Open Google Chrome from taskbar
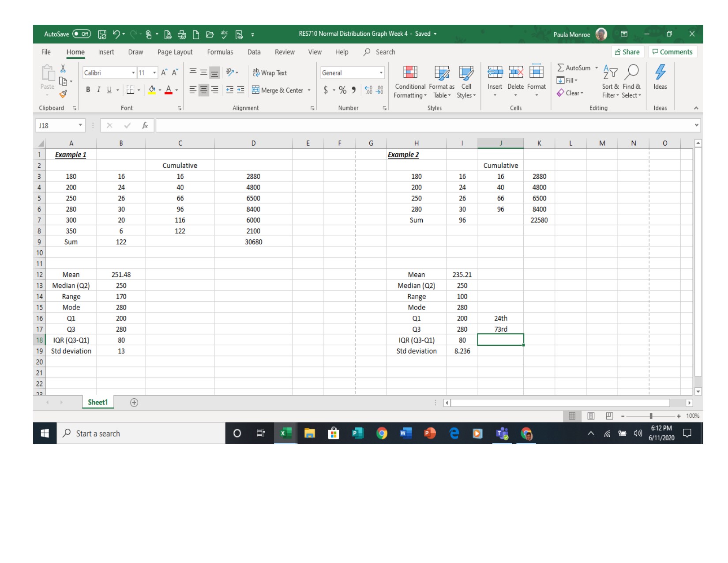 coord(382,433)
